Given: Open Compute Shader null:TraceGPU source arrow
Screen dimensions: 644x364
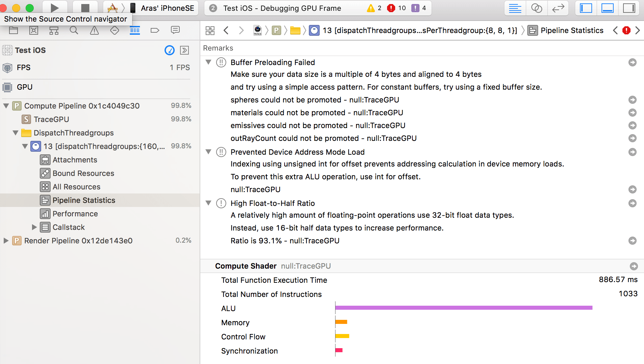Looking at the screenshot, I should click(634, 266).
